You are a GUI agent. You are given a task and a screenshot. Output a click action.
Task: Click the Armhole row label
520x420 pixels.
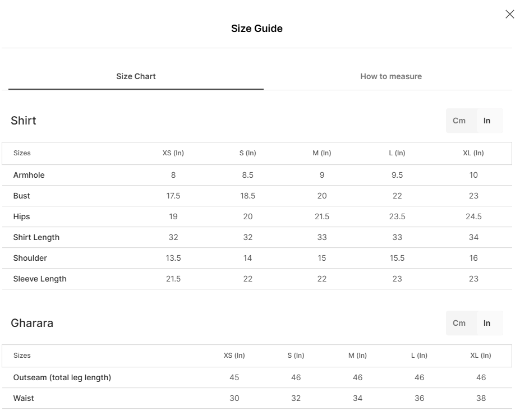(29, 175)
